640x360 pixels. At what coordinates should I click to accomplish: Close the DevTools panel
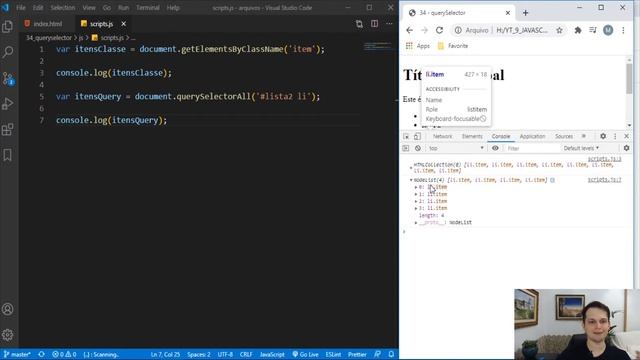(x=627, y=136)
